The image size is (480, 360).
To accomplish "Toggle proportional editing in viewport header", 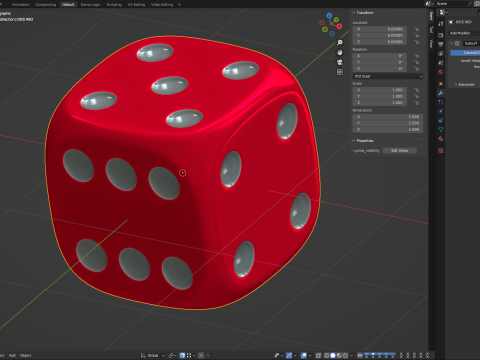I will point(201,355).
